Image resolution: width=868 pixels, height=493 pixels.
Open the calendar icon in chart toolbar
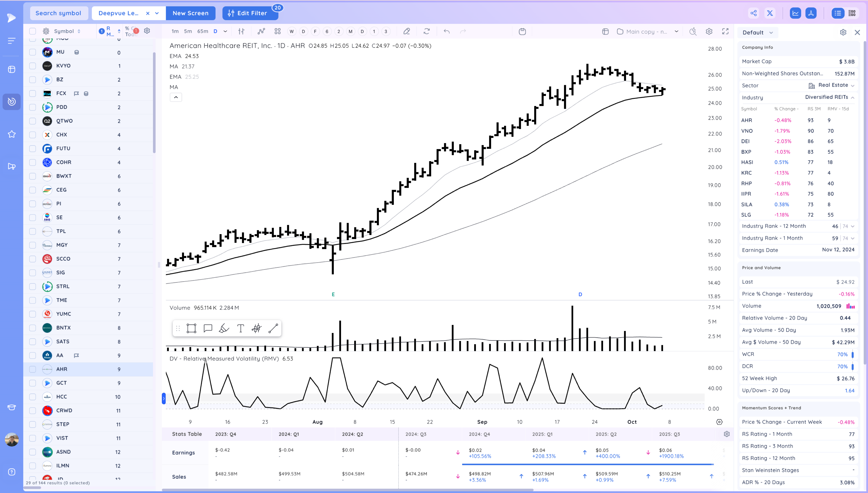[x=522, y=31]
